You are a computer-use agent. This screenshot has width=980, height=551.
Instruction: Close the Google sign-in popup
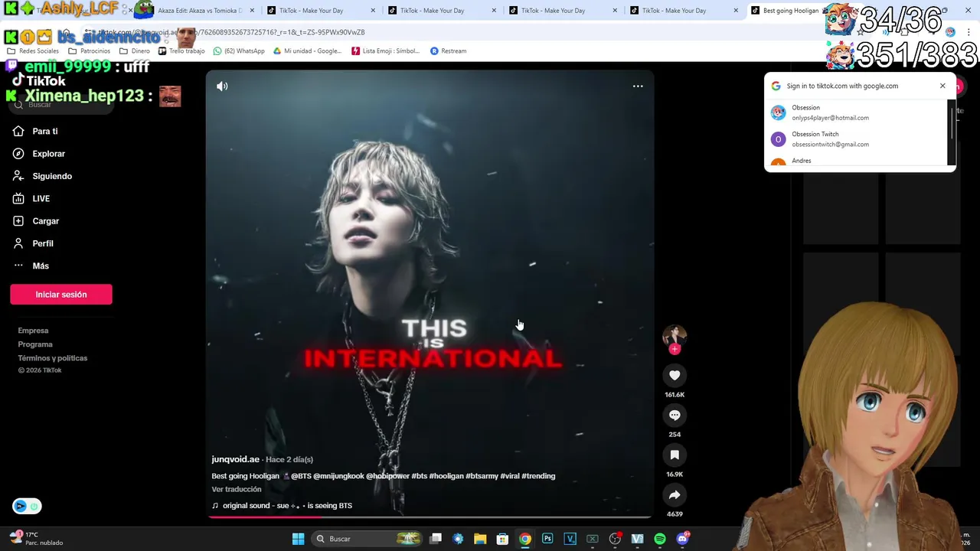942,86
